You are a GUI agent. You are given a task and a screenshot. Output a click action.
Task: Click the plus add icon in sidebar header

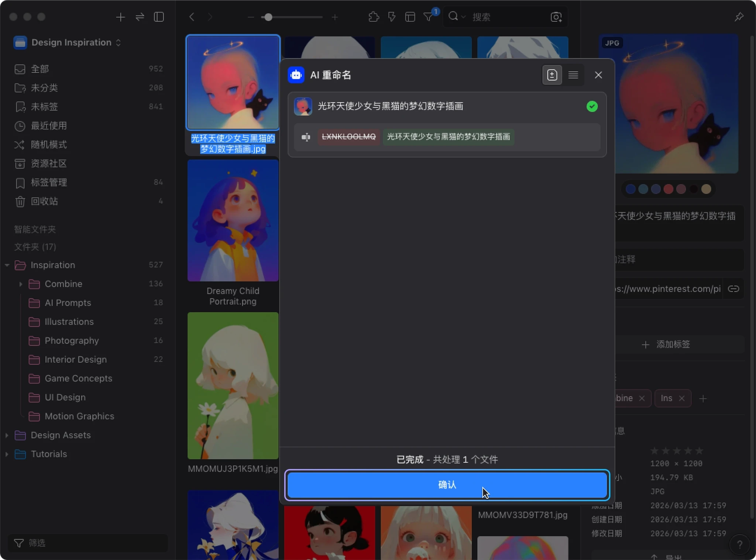pos(120,17)
